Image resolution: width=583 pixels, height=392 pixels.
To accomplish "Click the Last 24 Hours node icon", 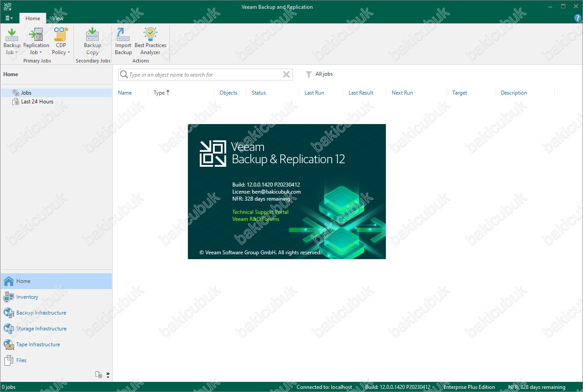I will (16, 102).
